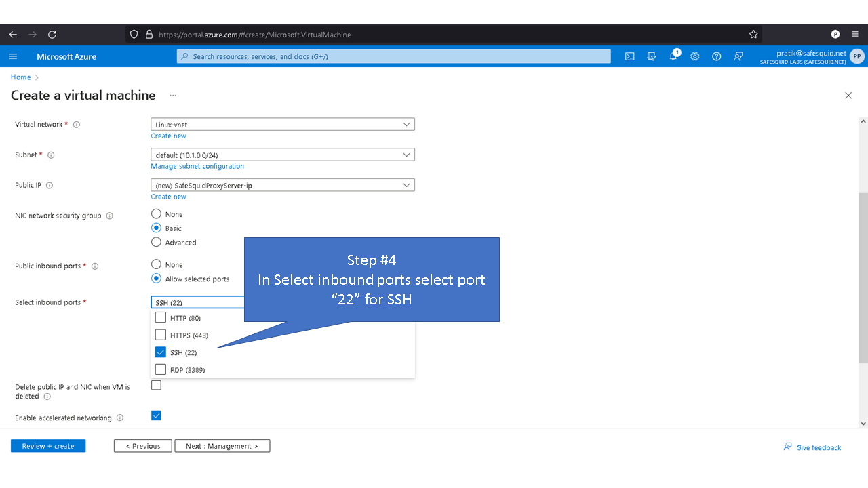
Task: Click the Review + create button
Action: pyautogui.click(x=48, y=446)
